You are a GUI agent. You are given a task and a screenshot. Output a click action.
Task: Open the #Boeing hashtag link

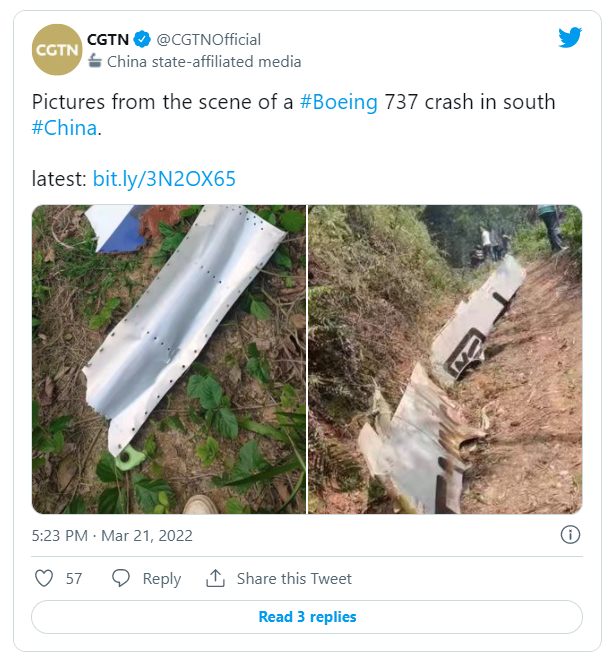[x=339, y=103]
